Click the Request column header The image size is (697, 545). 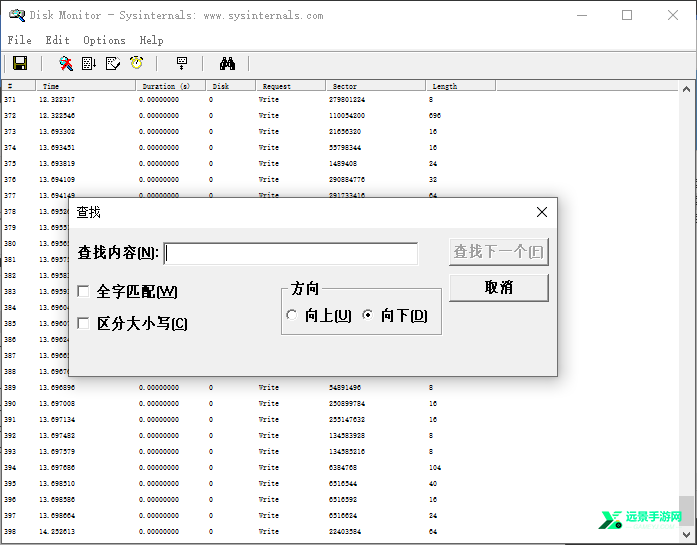[x=291, y=86]
